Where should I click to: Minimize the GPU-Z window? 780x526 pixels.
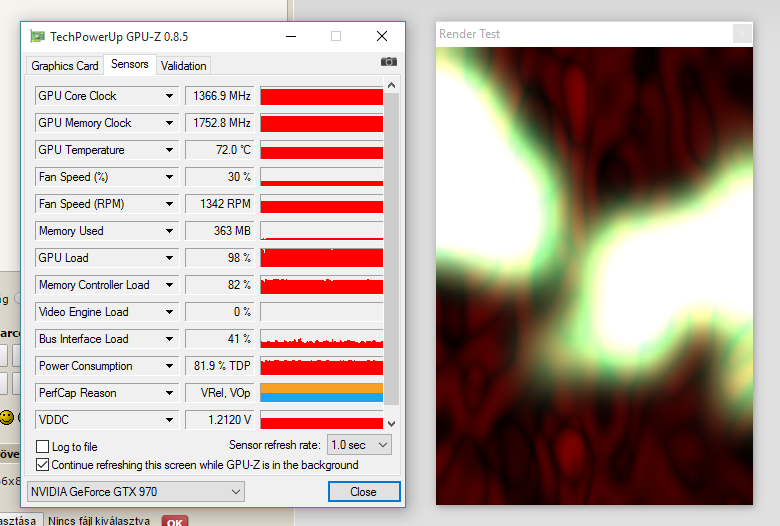pyautogui.click(x=291, y=36)
